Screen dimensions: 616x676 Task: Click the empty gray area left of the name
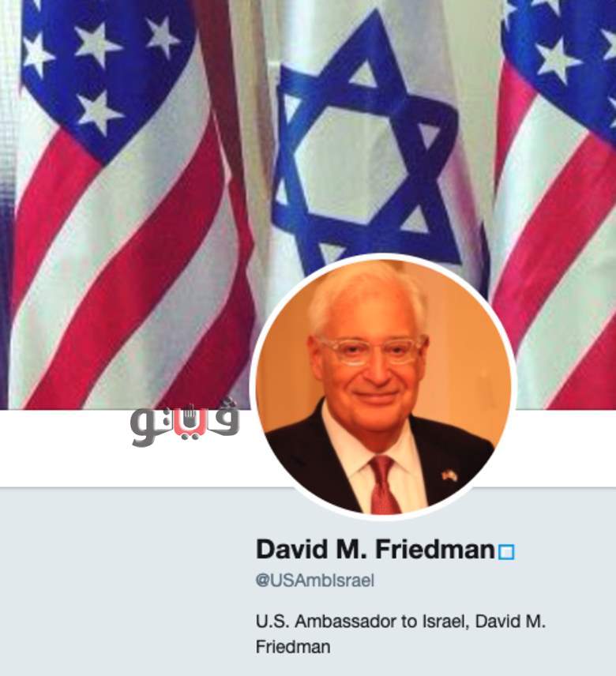[125, 582]
